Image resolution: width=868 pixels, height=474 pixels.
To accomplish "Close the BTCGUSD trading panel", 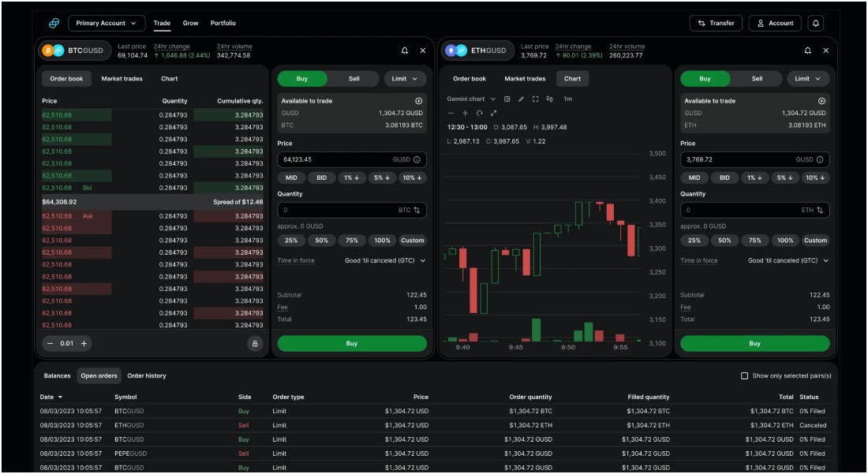I will 423,50.
